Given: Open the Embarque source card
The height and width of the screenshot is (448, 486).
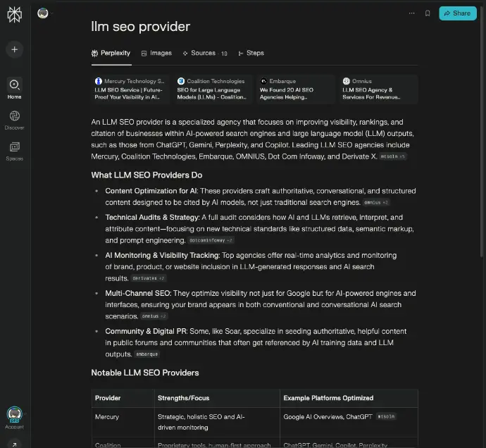Looking at the screenshot, I should pyautogui.click(x=296, y=89).
